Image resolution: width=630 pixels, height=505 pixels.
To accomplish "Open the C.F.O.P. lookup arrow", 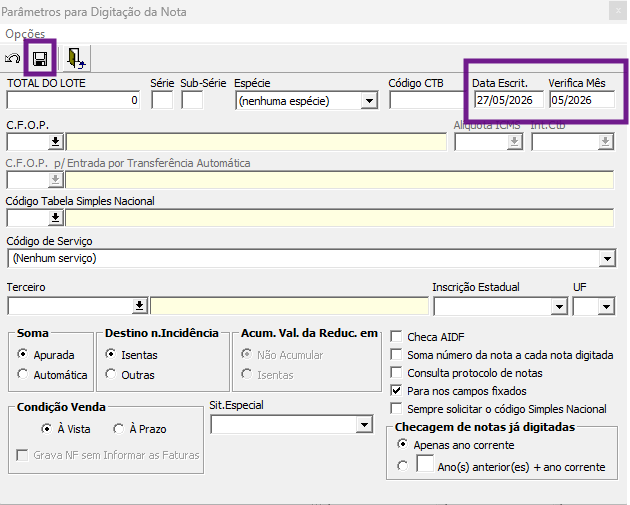I will point(55,142).
